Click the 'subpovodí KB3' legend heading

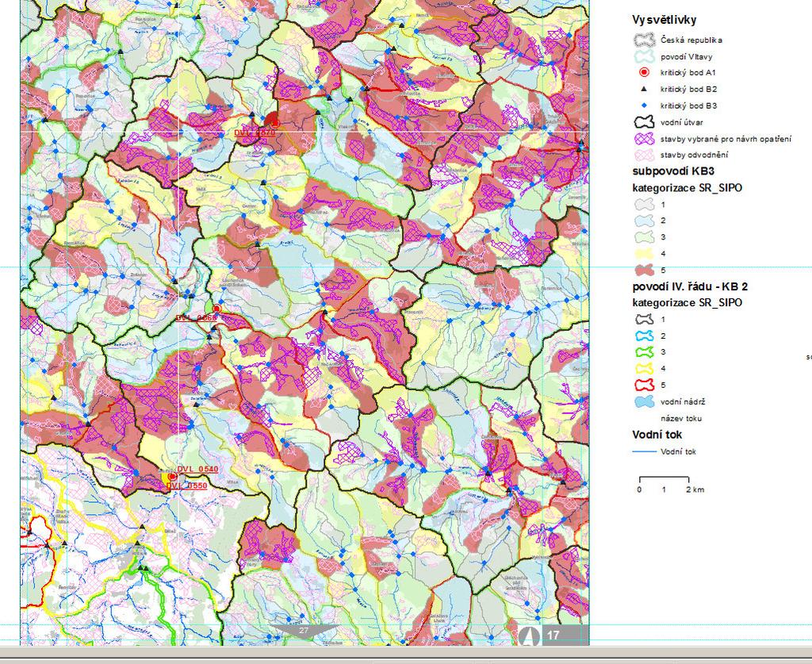pyautogui.click(x=673, y=171)
